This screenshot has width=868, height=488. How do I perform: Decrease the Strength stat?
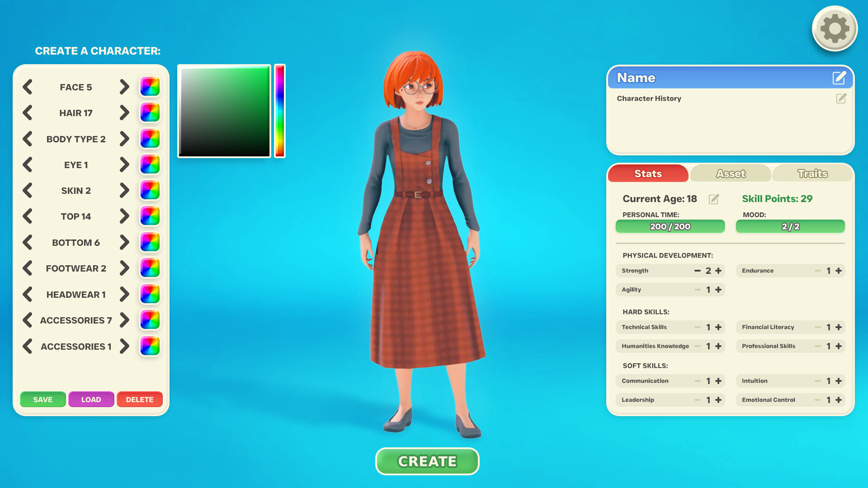pos(697,270)
